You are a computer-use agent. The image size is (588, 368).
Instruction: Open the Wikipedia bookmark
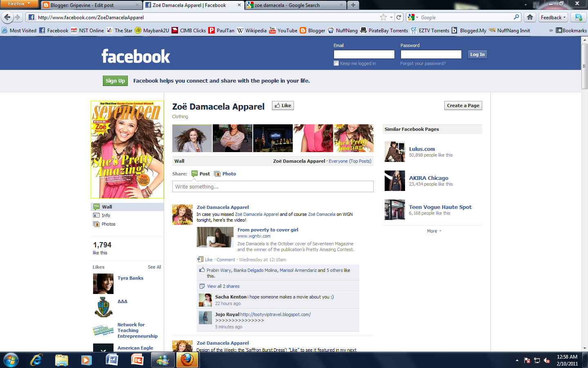252,30
